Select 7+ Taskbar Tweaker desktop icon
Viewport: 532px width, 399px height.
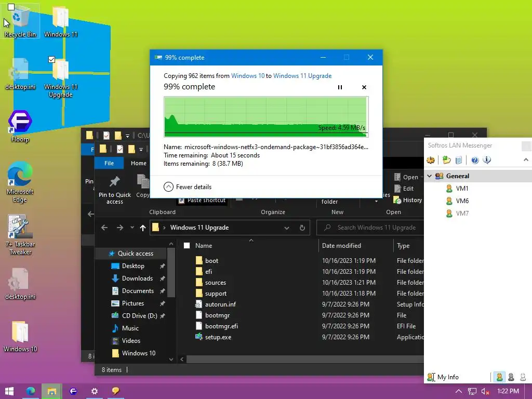[x=20, y=235]
